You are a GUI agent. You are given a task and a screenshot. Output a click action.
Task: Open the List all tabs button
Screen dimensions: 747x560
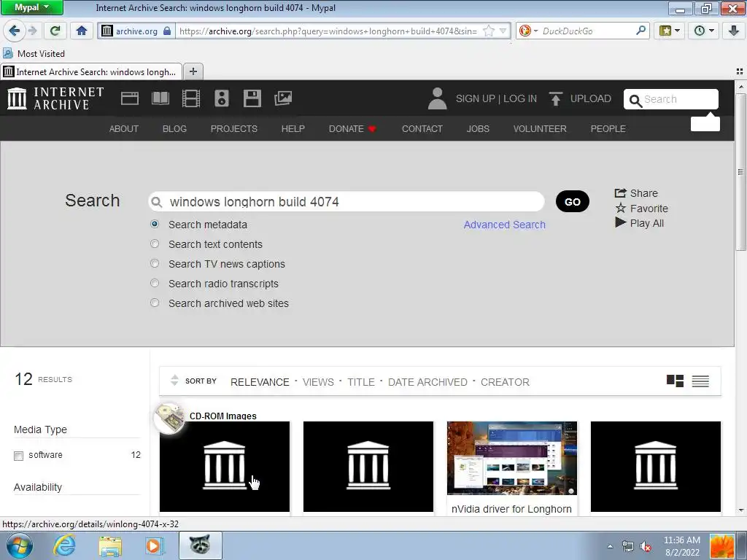click(x=740, y=71)
